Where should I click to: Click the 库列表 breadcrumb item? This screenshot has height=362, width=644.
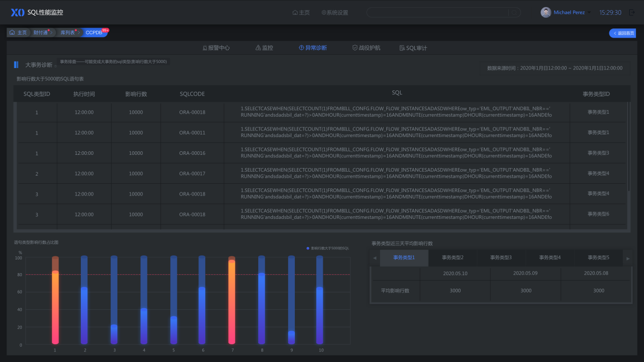[67, 32]
